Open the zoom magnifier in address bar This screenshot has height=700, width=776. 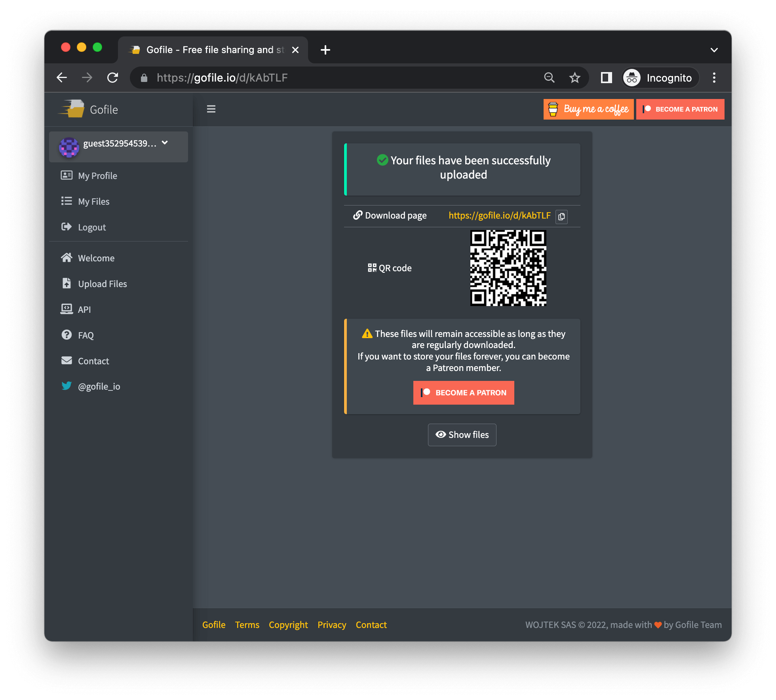click(x=549, y=78)
